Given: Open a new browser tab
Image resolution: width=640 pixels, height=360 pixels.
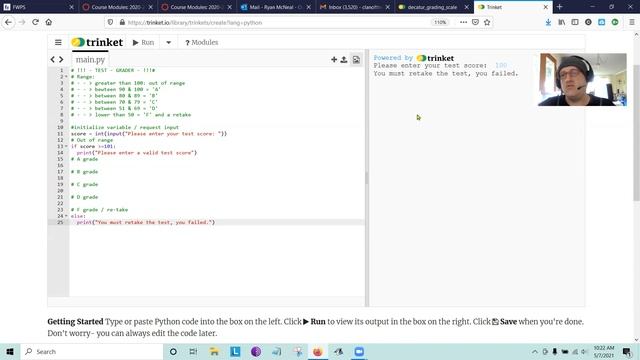Looking at the screenshot, I should point(560,7).
